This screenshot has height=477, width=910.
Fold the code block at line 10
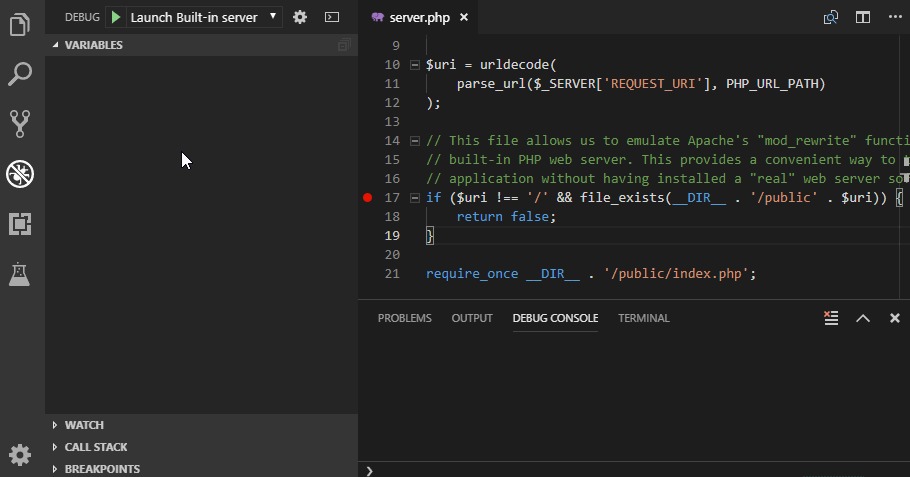(414, 65)
